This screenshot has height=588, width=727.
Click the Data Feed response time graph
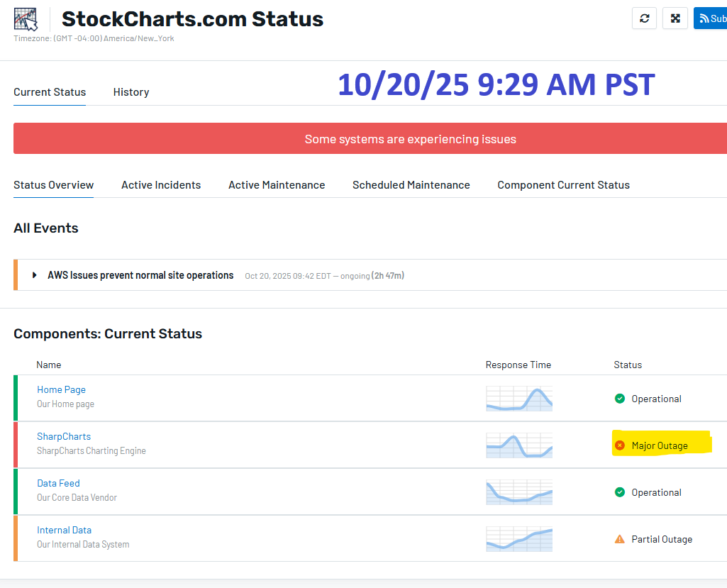(519, 492)
